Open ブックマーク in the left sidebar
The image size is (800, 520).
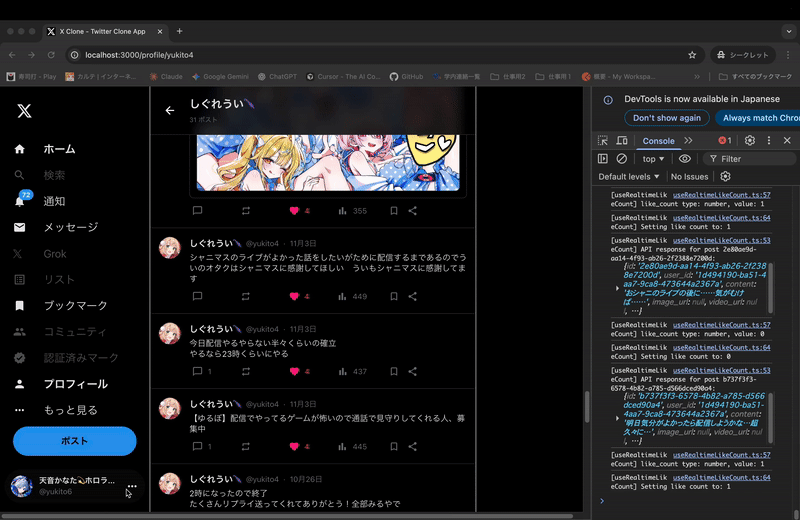pyautogui.click(x=75, y=305)
